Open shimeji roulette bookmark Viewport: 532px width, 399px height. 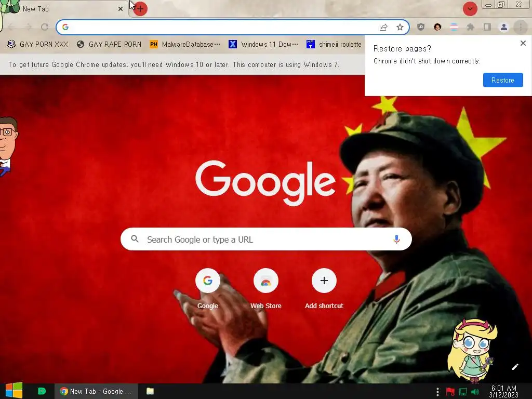(334, 45)
